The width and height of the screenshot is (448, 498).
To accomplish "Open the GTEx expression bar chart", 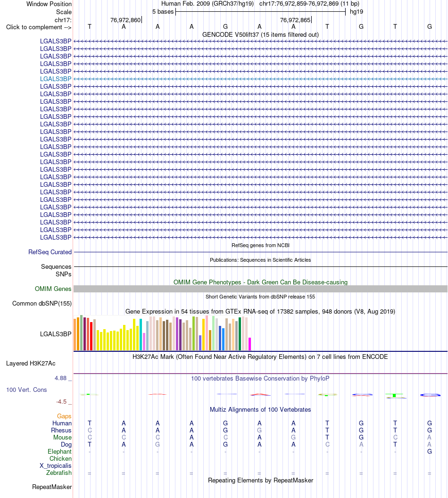I will click(162, 333).
